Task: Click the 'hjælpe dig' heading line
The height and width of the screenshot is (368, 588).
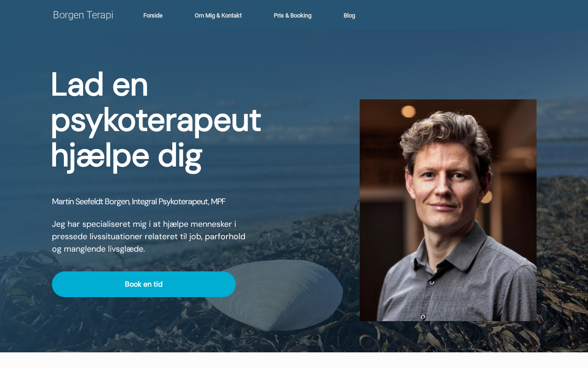Action: click(x=126, y=156)
